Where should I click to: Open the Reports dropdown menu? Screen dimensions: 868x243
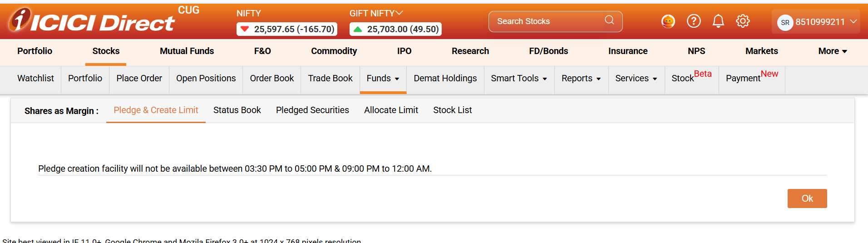point(581,79)
